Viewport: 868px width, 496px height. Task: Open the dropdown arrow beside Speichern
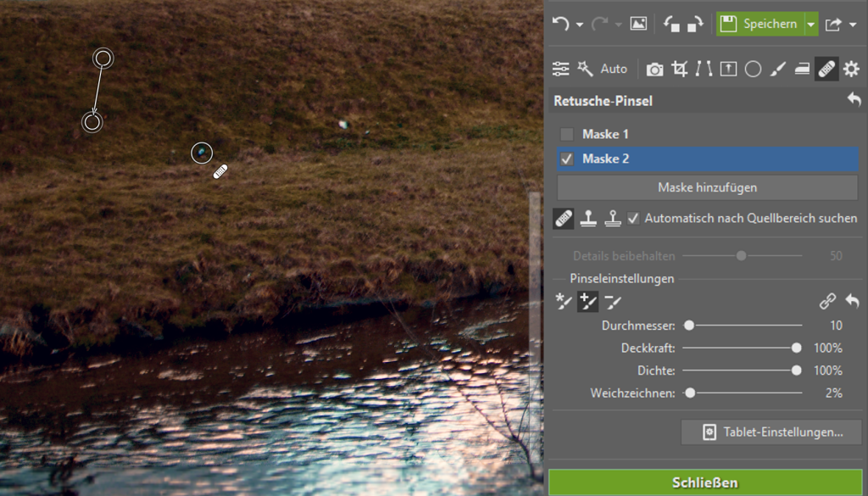(811, 25)
